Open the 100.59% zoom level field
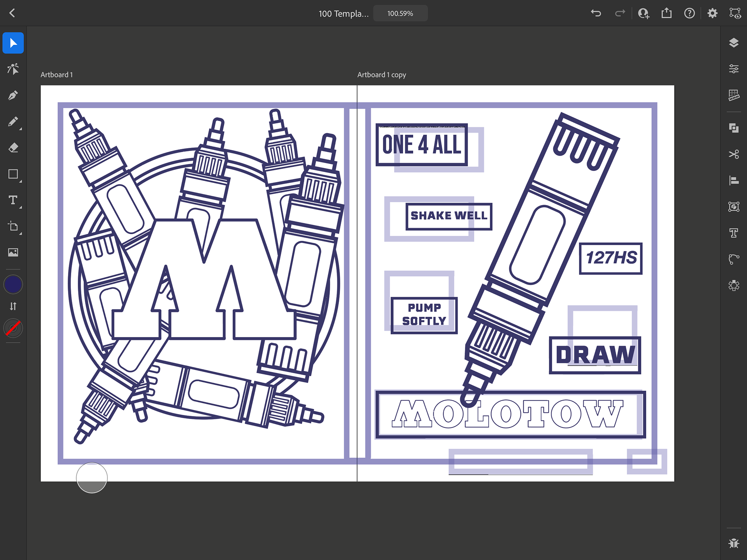The image size is (747, 560). point(400,13)
